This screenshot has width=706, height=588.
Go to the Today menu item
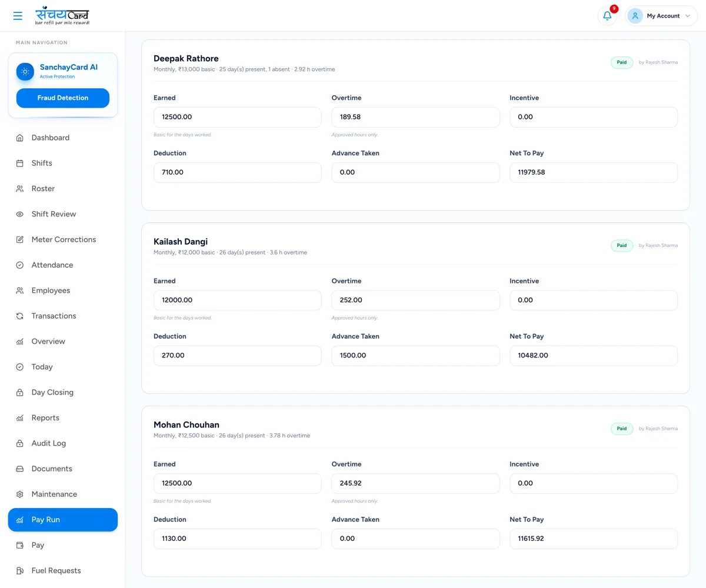point(63,367)
